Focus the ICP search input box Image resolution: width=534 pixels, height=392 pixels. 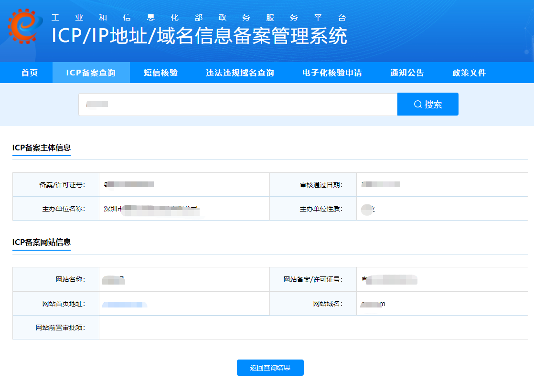(237, 104)
